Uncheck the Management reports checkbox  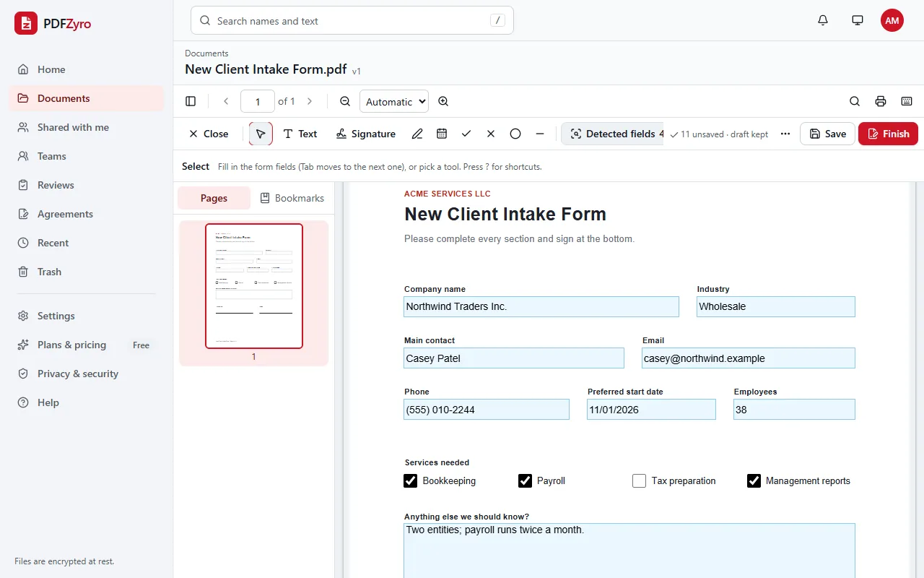coord(754,480)
